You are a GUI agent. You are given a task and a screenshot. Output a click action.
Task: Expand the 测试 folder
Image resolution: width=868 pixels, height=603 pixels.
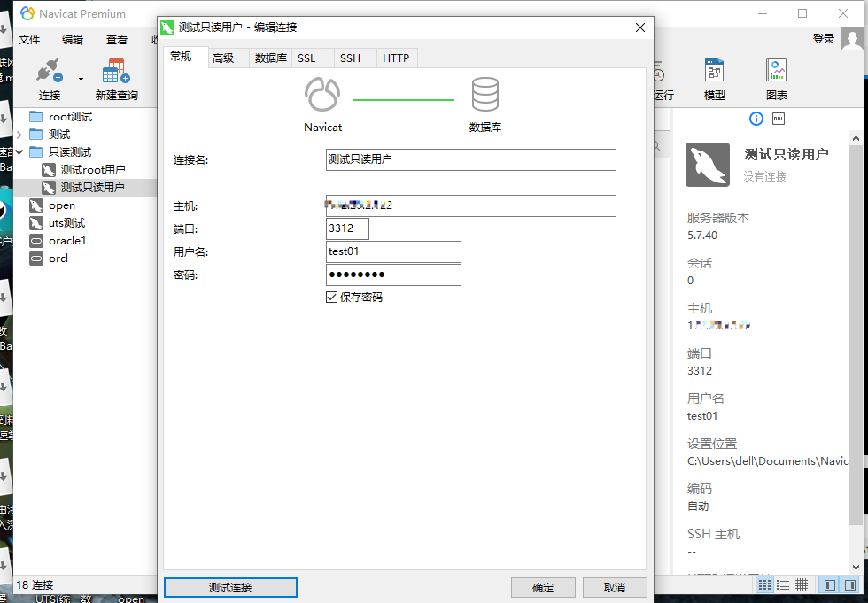click(x=19, y=135)
